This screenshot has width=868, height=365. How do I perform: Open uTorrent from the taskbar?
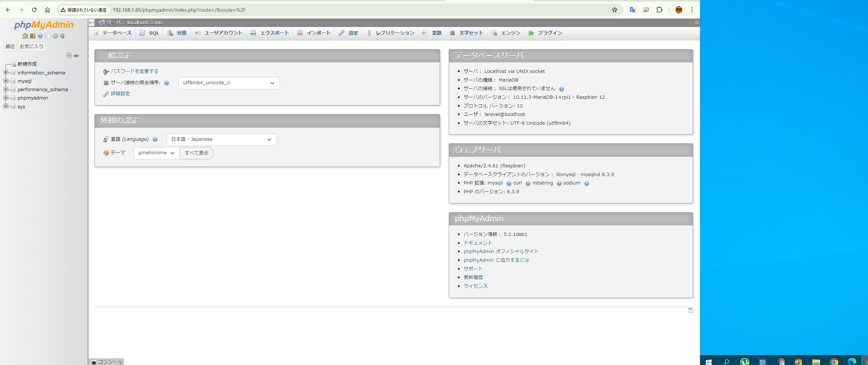tap(744, 362)
